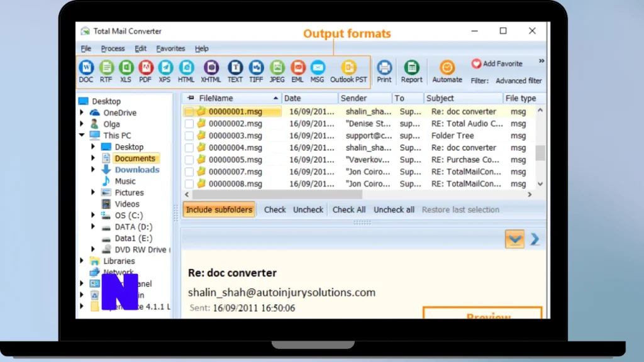This screenshot has width=644, height=362.
Task: Tick checkbox for 00000008.msg
Action: pos(189,184)
